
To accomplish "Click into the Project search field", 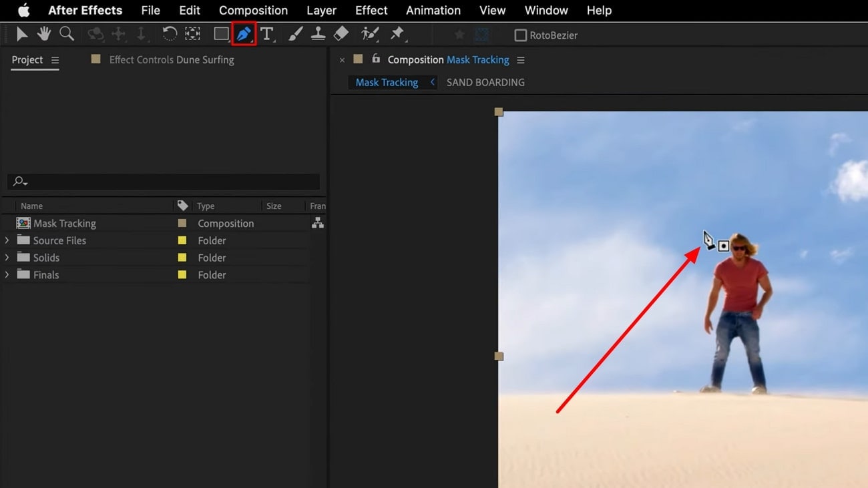I will tap(164, 182).
